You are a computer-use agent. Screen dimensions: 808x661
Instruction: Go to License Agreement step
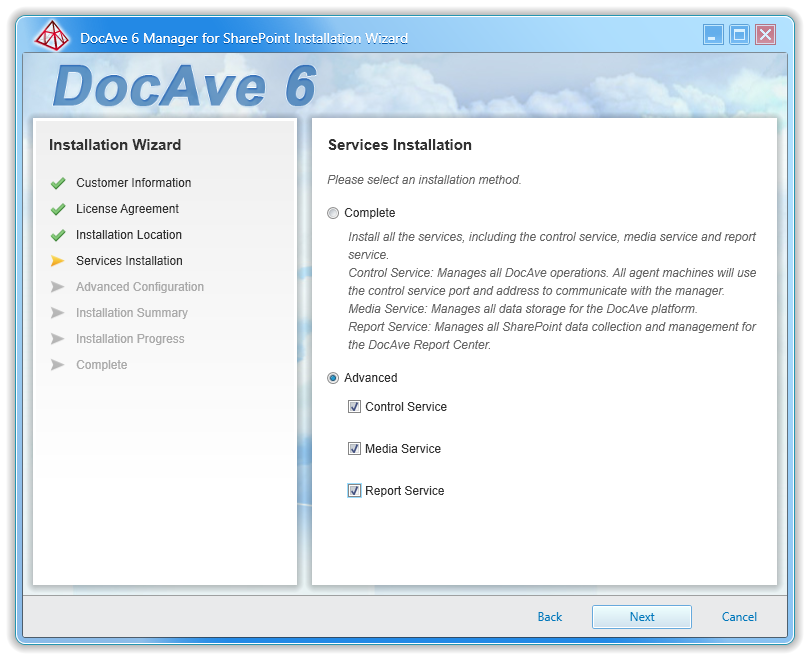point(127,209)
